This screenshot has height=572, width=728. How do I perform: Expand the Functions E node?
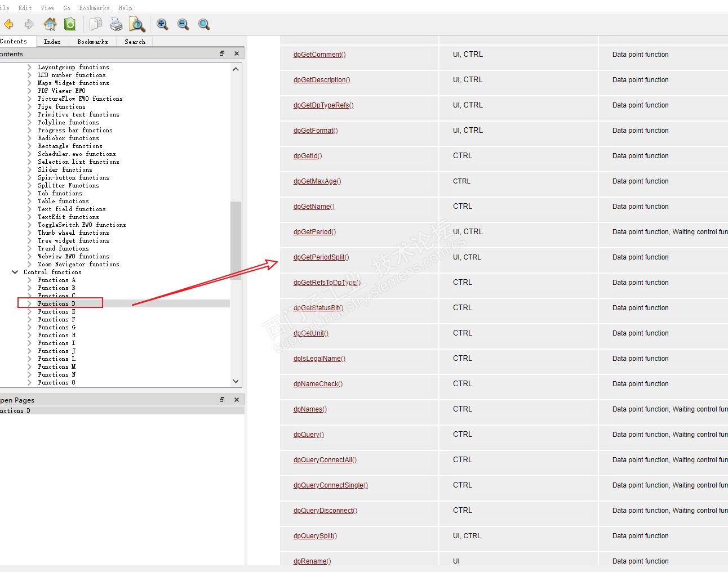[29, 311]
